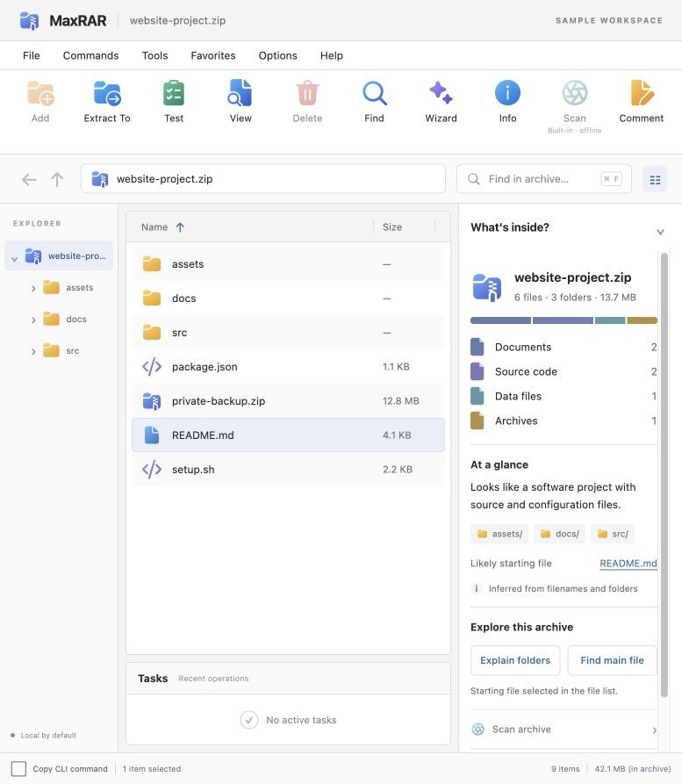
Task: Click the src/ folder chip
Action: pos(613,534)
